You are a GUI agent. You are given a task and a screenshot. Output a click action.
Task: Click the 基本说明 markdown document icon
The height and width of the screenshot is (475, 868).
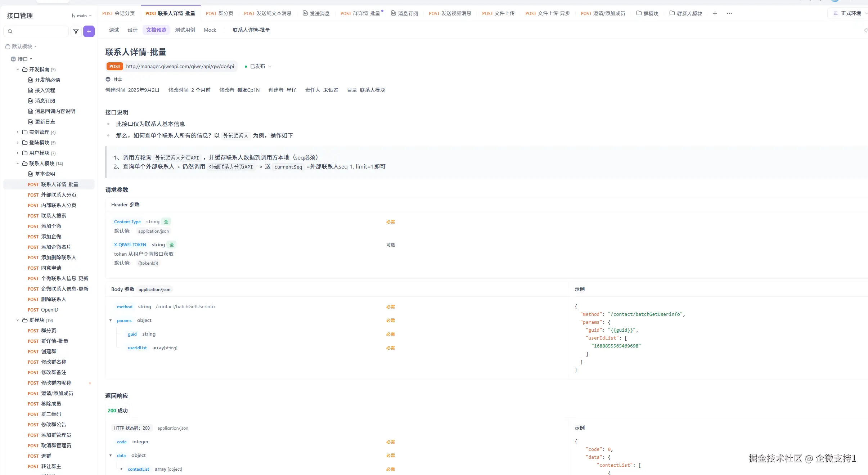(x=31, y=174)
